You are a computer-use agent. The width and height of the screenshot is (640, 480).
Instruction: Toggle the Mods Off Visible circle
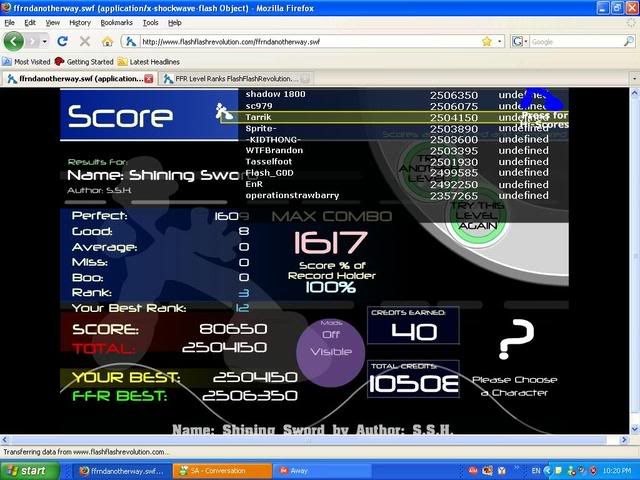pyautogui.click(x=330, y=343)
